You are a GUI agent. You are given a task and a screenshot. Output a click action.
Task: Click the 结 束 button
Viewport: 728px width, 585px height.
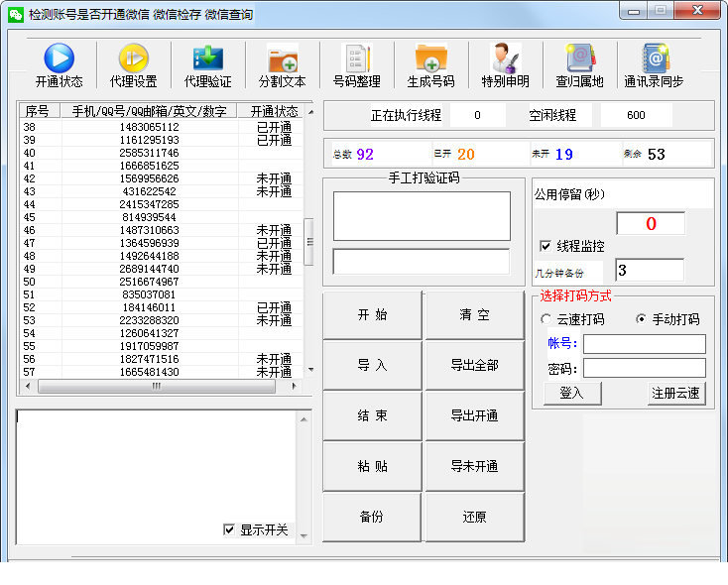click(372, 415)
